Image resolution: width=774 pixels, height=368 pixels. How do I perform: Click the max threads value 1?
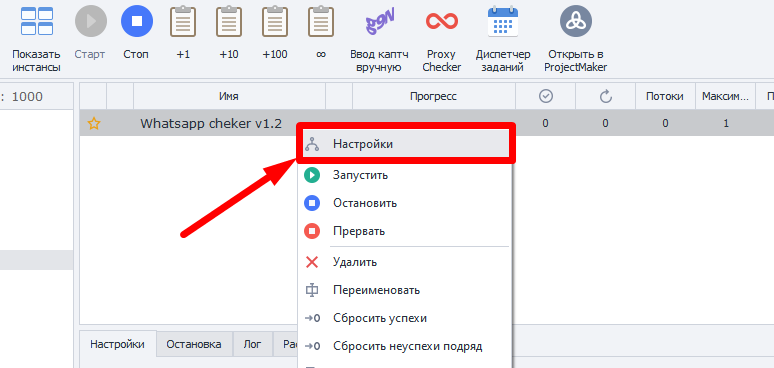pos(726,123)
